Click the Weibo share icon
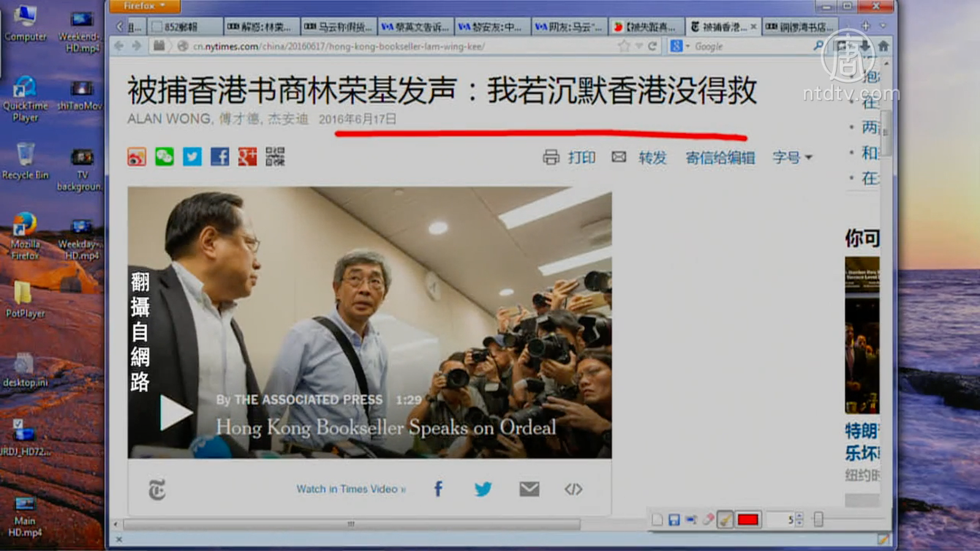 point(137,157)
